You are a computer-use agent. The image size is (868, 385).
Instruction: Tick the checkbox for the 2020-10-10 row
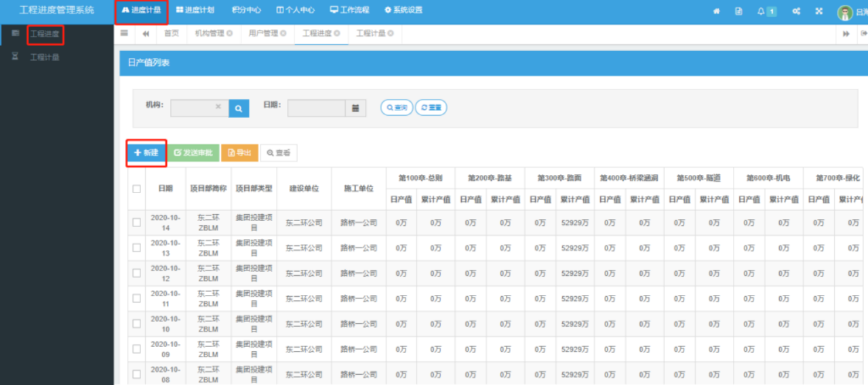[x=136, y=324]
